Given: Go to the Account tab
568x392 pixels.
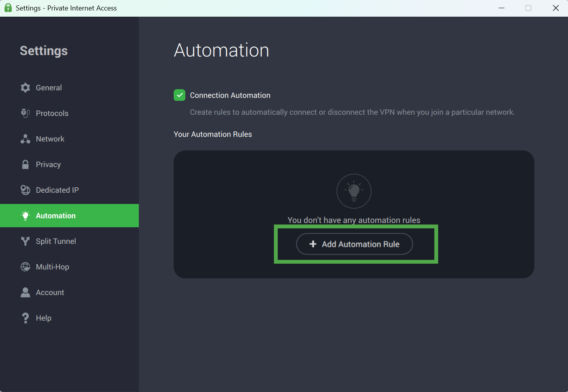Looking at the screenshot, I should point(69,292).
